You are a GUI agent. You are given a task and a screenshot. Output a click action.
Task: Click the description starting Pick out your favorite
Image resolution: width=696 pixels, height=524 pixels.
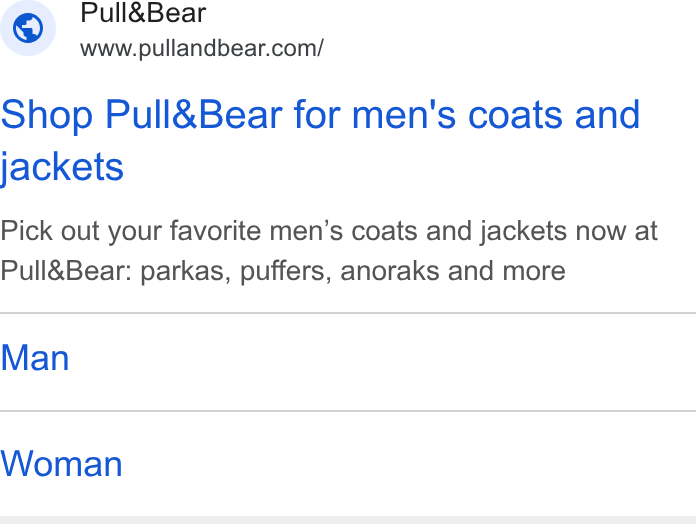[328, 251]
